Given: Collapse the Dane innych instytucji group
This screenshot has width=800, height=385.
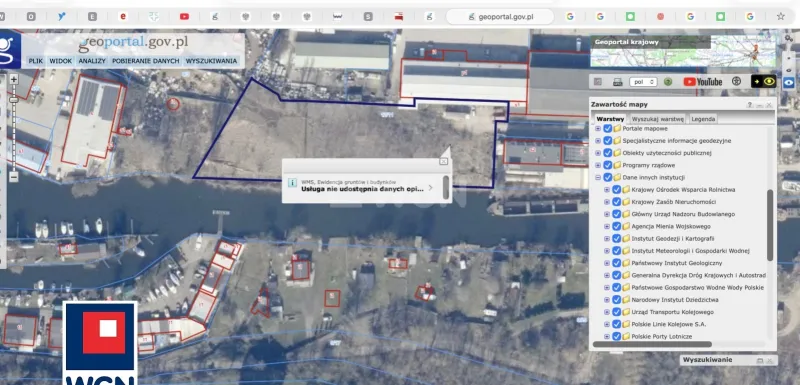Looking at the screenshot, I should [x=598, y=177].
